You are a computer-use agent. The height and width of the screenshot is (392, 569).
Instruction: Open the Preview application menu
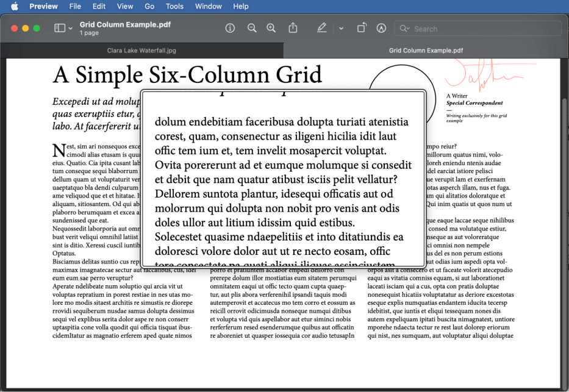point(43,6)
